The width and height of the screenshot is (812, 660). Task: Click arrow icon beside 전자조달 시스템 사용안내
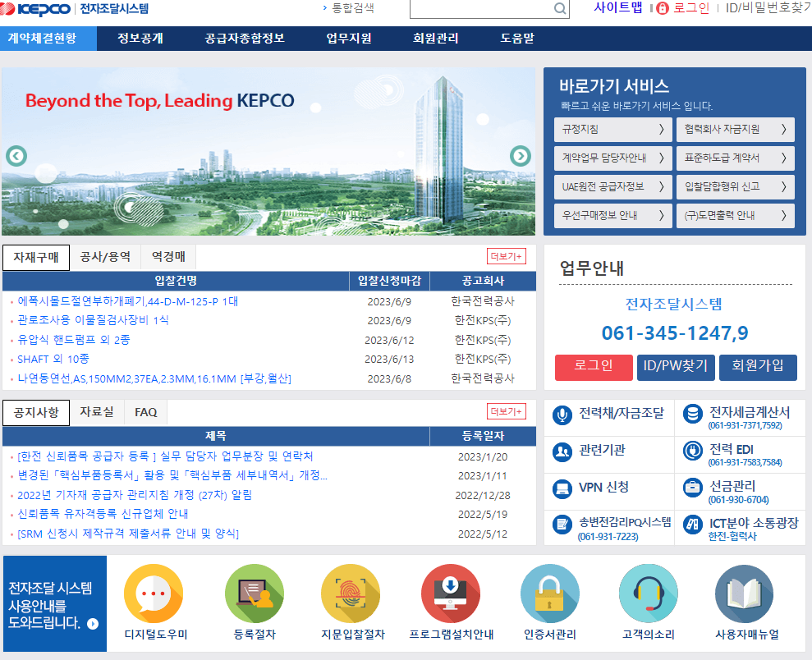pyautogui.click(x=93, y=624)
